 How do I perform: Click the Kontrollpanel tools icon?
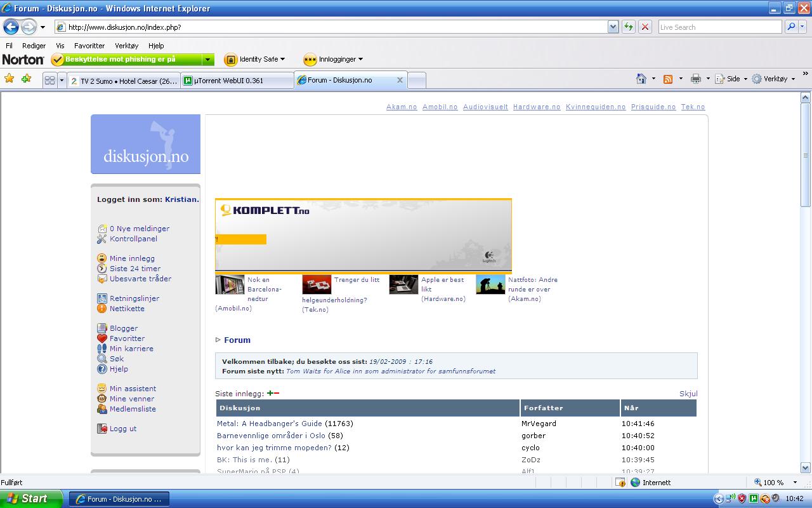[102, 239]
